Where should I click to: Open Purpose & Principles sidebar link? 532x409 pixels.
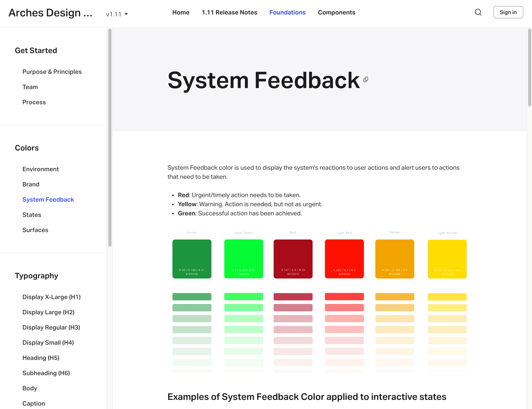[x=52, y=72]
